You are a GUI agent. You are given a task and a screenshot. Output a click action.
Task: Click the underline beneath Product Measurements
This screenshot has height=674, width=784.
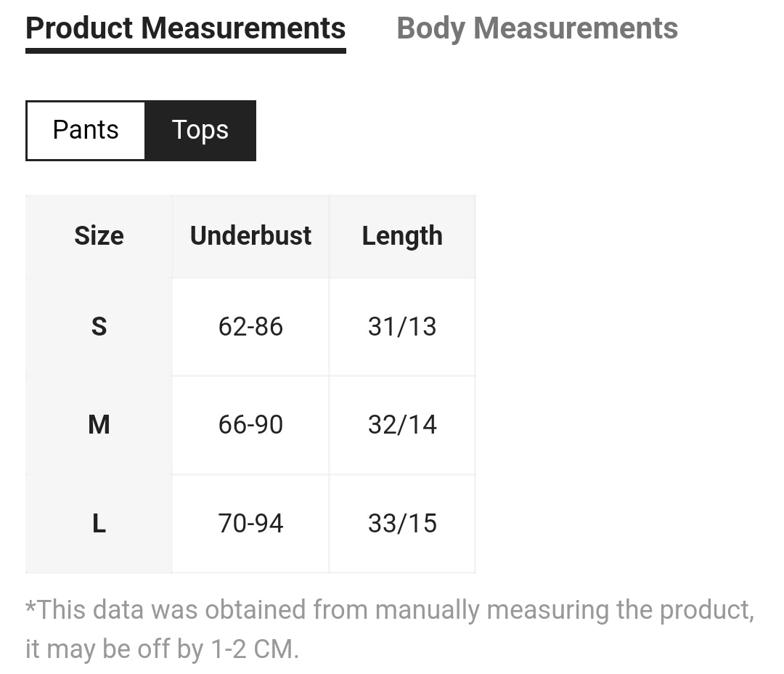(185, 51)
